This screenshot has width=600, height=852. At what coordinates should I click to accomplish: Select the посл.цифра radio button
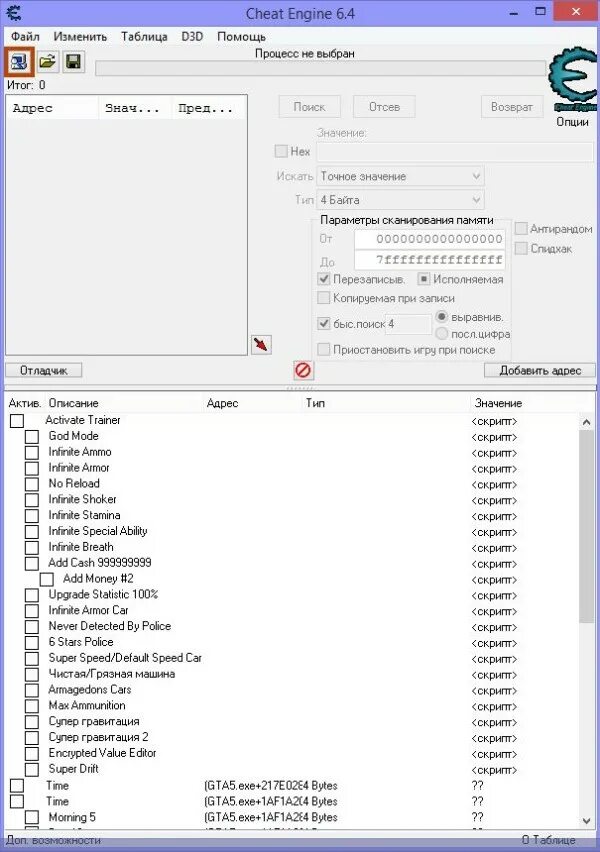tap(441, 333)
